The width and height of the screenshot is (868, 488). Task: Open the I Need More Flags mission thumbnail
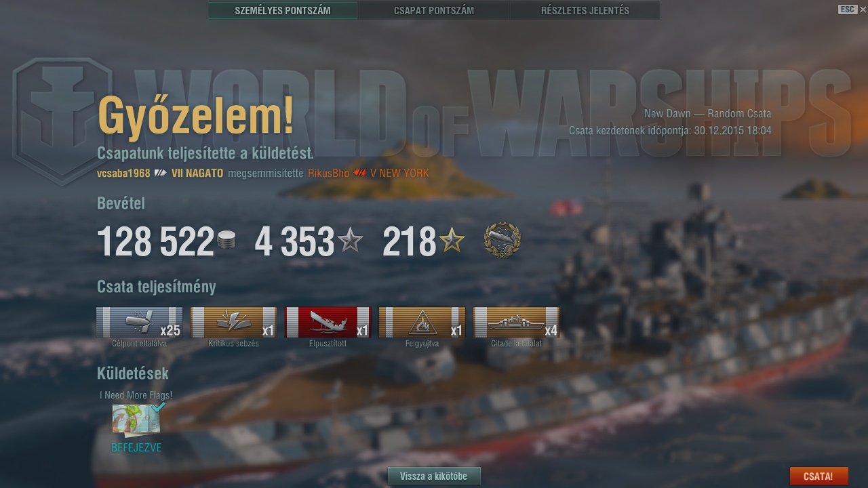[136, 420]
